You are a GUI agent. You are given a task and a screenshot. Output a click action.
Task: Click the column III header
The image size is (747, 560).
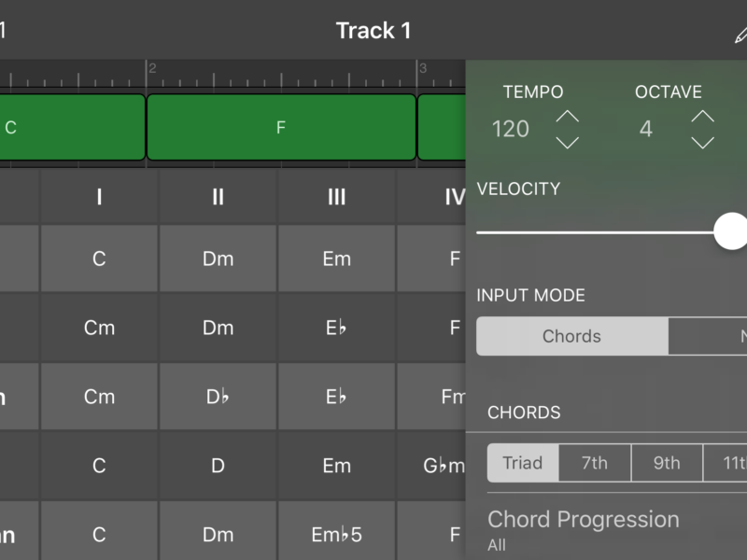(x=336, y=197)
